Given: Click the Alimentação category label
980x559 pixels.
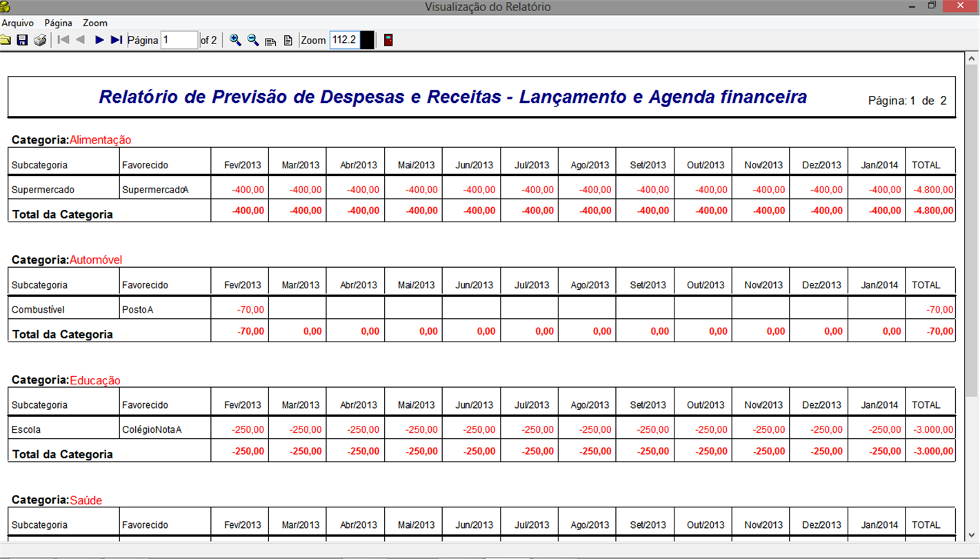Looking at the screenshot, I should coord(100,140).
